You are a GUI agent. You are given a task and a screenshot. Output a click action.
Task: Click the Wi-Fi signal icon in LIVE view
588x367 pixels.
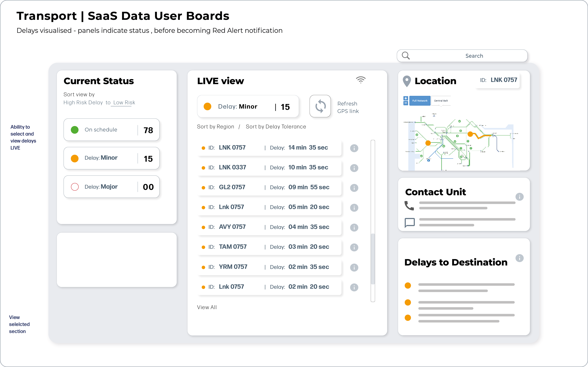coord(361,80)
